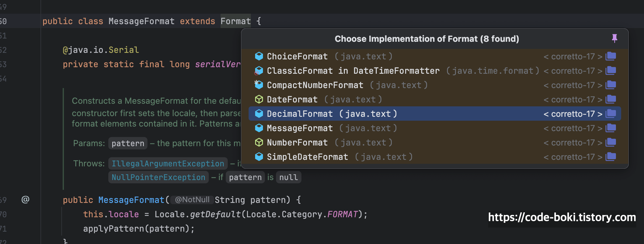Open the IllegalArgumentException doc link

click(168, 163)
